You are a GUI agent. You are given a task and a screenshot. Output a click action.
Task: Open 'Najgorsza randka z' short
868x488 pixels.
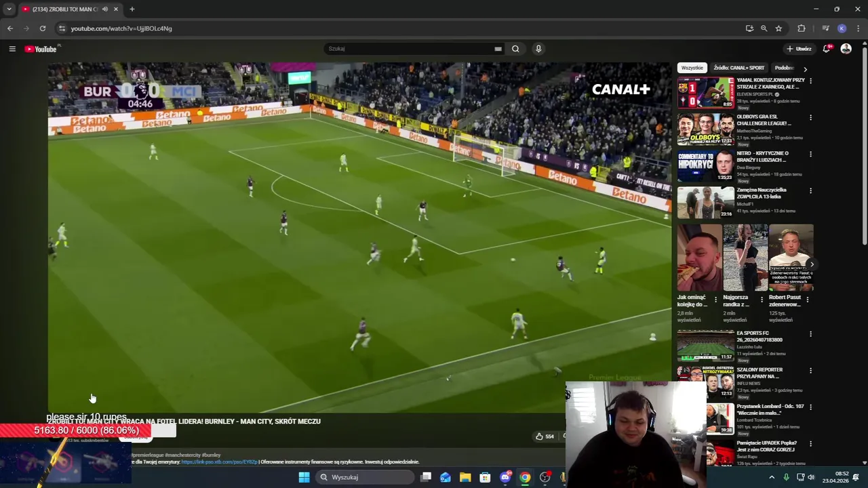point(745,258)
